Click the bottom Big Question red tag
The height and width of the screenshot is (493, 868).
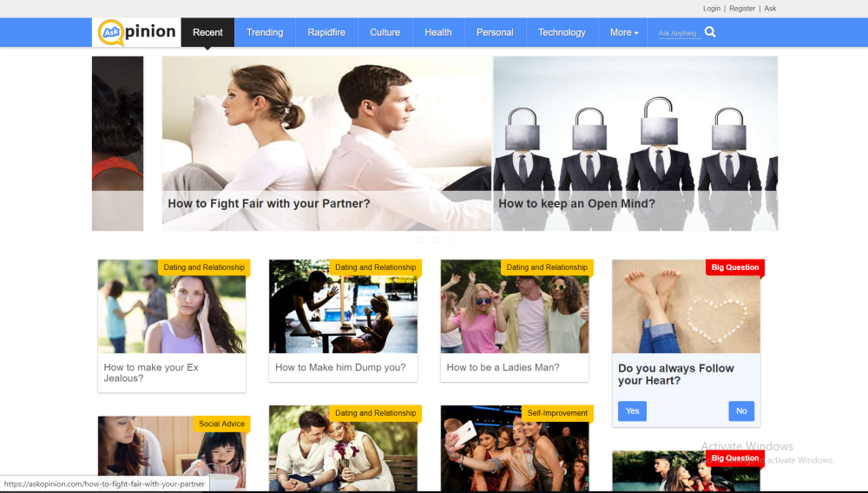[x=734, y=458]
